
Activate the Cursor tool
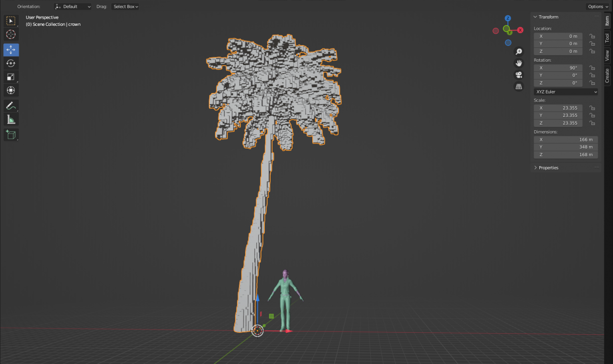[x=11, y=34]
